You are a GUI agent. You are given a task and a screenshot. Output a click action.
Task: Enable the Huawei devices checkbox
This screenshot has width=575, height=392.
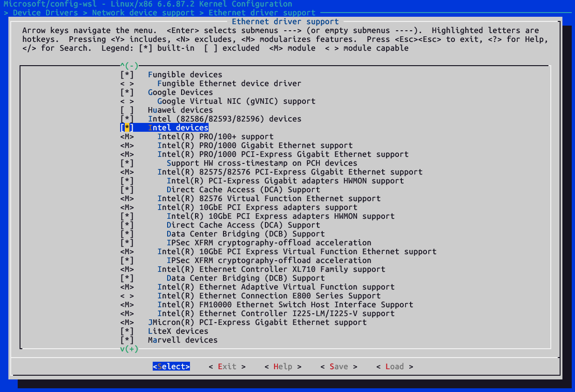pyautogui.click(x=127, y=110)
